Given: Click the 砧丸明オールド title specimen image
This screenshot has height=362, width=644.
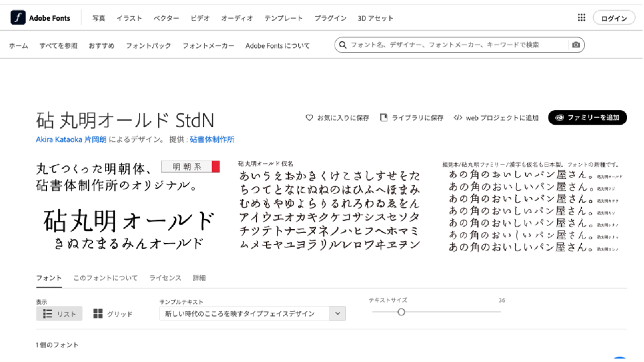Looking at the screenshot, I should click(x=128, y=206).
